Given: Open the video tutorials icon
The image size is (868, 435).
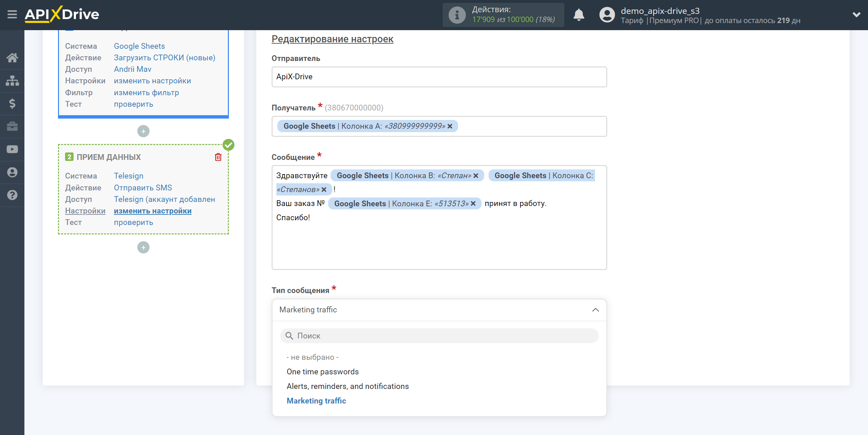Looking at the screenshot, I should 12,149.
